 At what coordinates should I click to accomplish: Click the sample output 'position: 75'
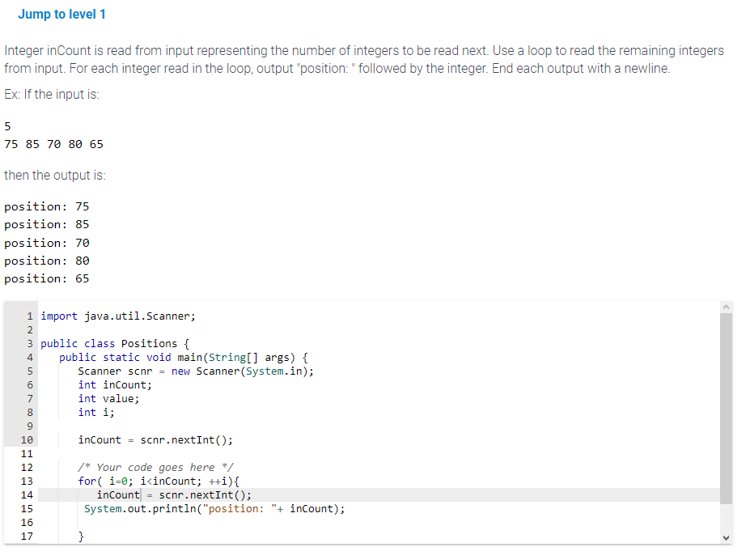[47, 206]
